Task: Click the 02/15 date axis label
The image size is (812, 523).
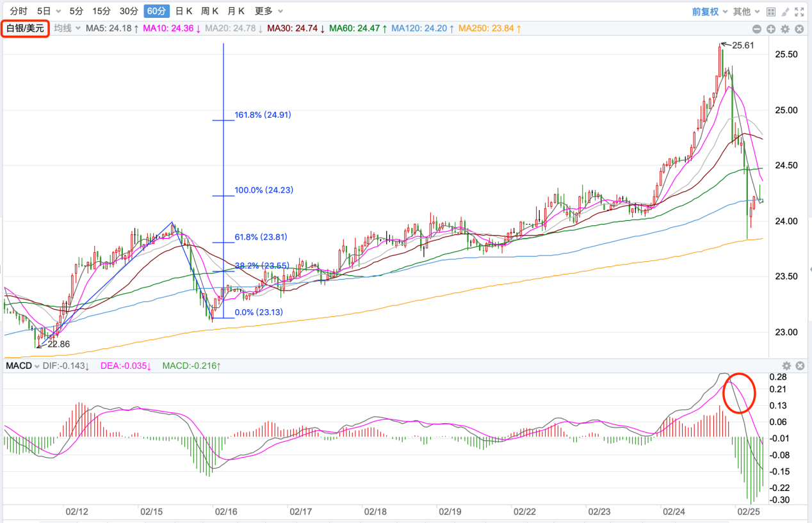Action: (151, 512)
